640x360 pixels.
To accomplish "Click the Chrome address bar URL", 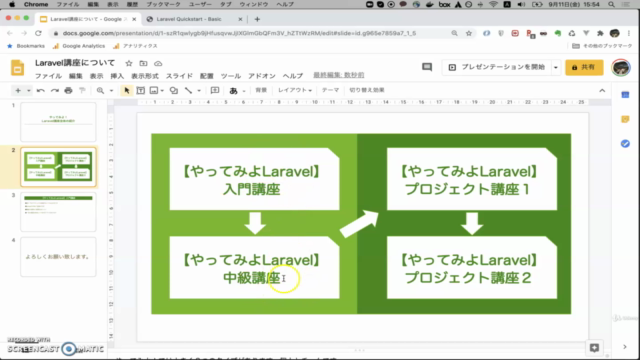I will pos(239,33).
